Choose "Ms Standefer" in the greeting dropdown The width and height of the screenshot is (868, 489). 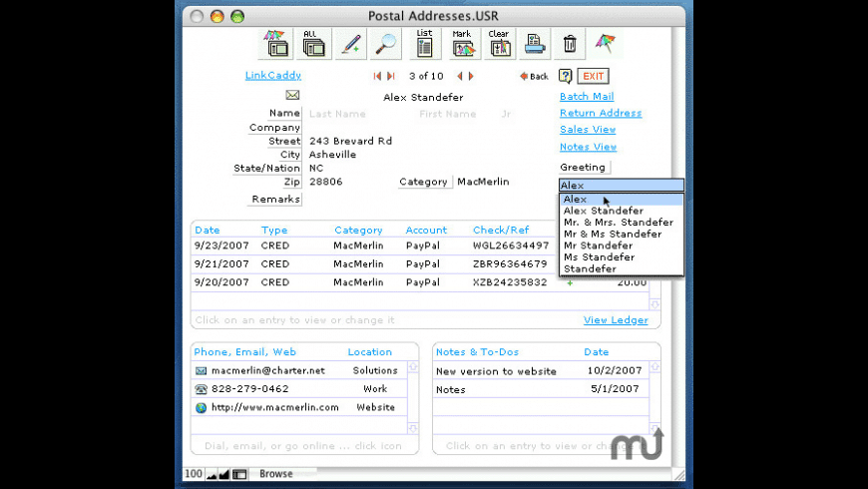[x=598, y=257]
